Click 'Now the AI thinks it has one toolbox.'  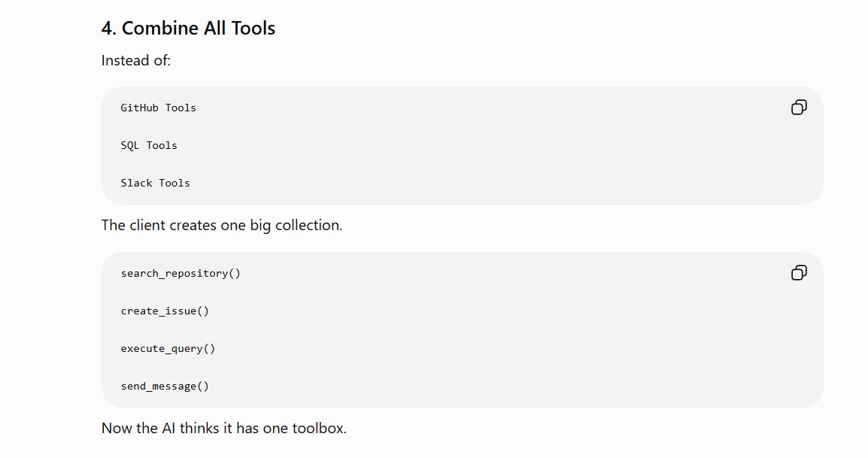tap(223, 429)
